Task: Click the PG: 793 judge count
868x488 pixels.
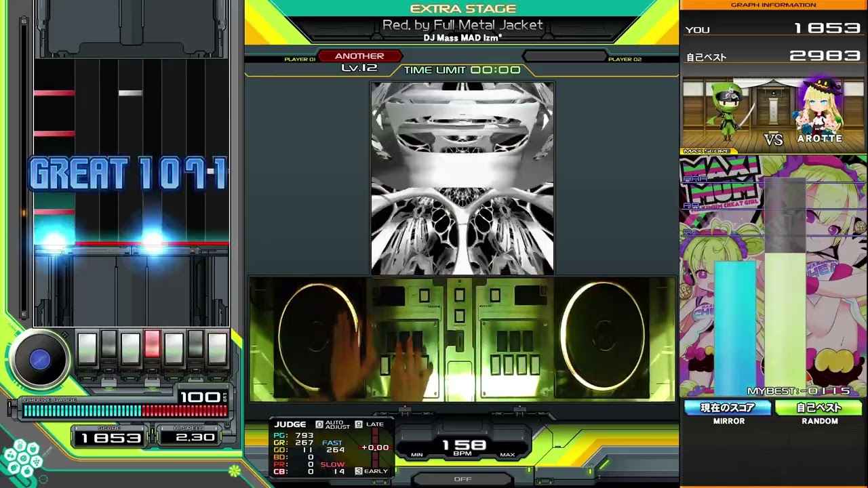Action: [294, 435]
